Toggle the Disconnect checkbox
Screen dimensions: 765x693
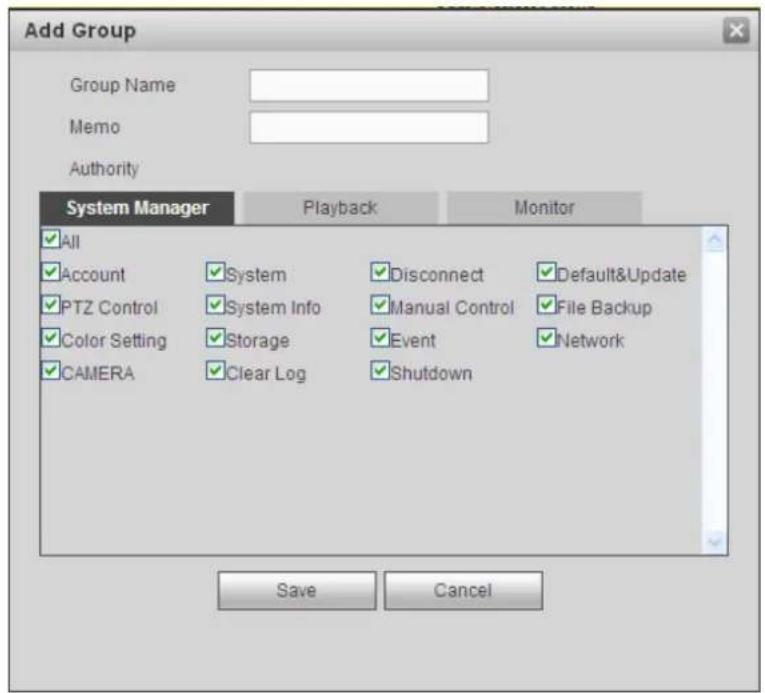tap(380, 272)
